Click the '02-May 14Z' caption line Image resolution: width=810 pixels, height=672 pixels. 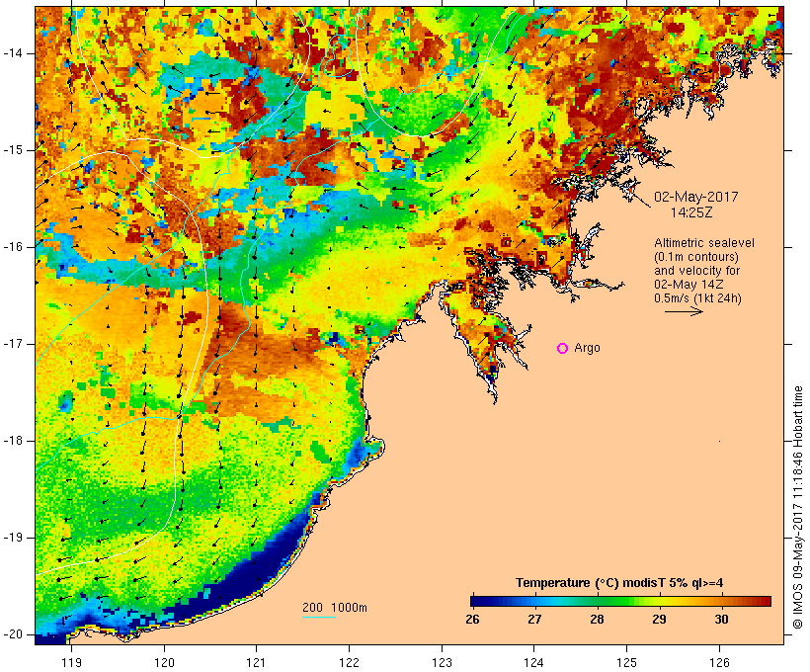[688, 285]
